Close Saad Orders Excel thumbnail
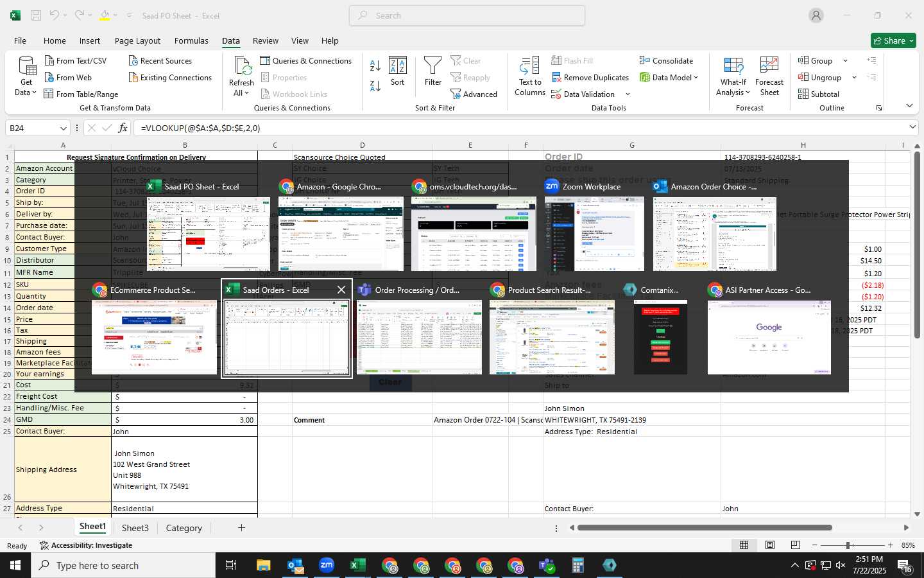The width and height of the screenshot is (924, 578). 341,290
